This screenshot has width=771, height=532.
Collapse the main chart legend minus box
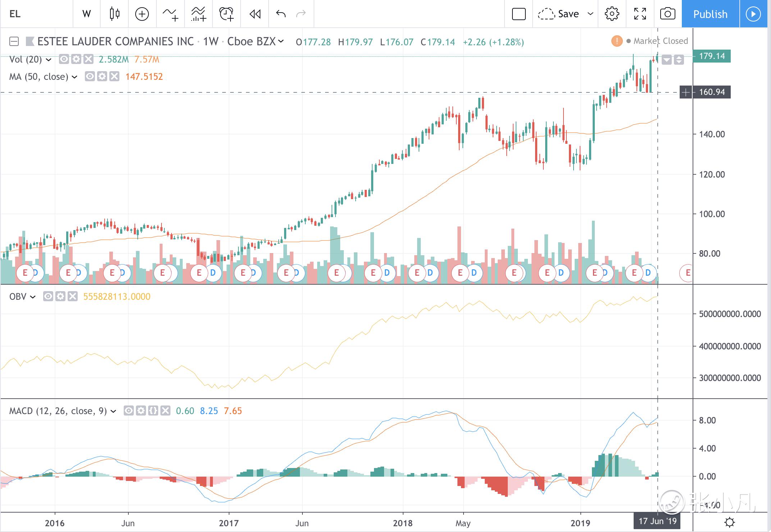tap(14, 42)
